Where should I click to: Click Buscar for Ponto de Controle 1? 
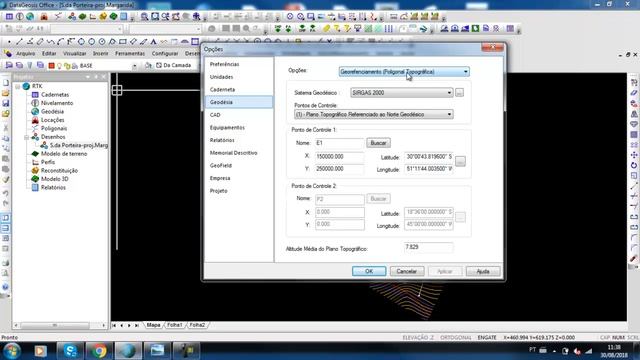[x=378, y=143]
